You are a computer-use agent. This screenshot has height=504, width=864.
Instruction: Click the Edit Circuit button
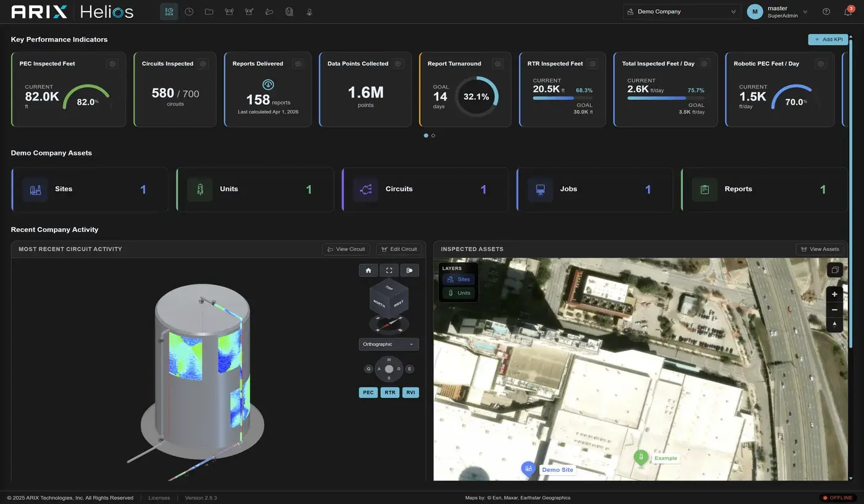coord(399,249)
